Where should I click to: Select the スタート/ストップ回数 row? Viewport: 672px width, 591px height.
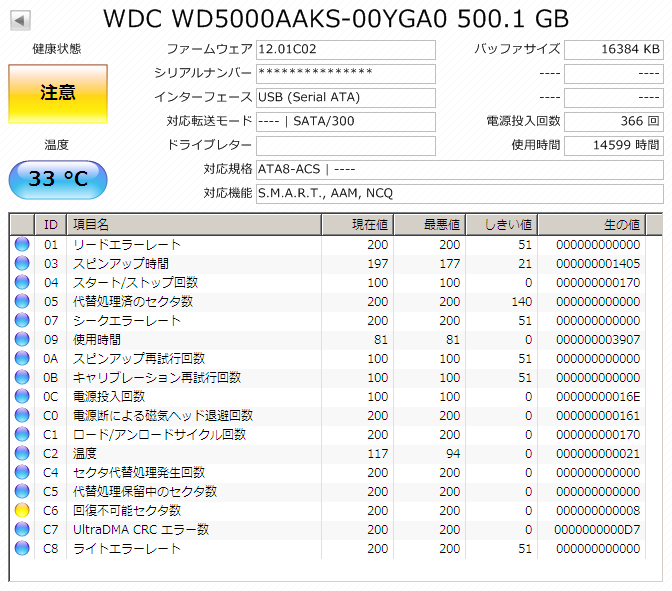click(x=328, y=282)
